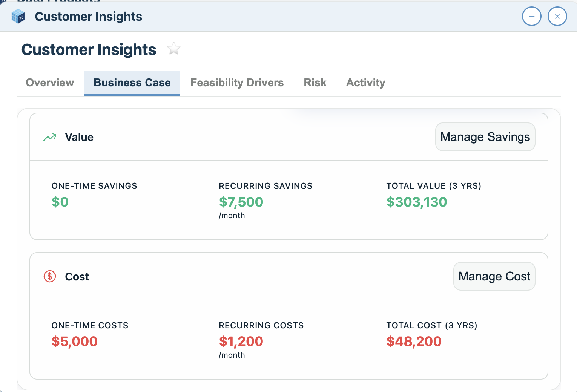Minimize the Customer Insights panel

pyautogui.click(x=531, y=17)
